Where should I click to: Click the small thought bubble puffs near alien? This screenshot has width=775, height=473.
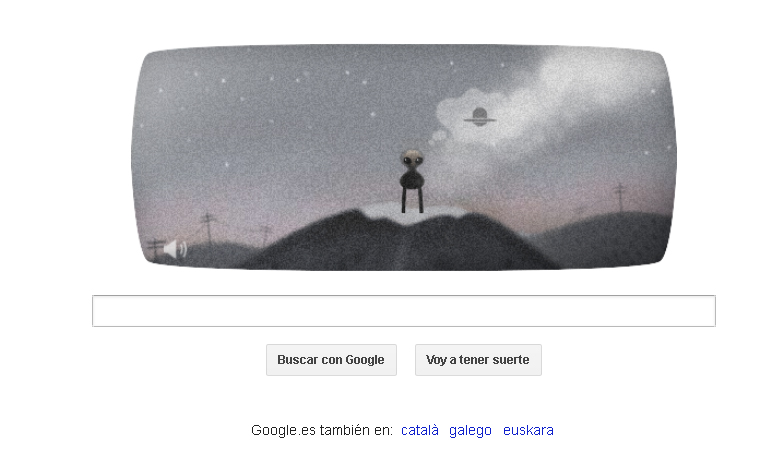click(x=437, y=137)
